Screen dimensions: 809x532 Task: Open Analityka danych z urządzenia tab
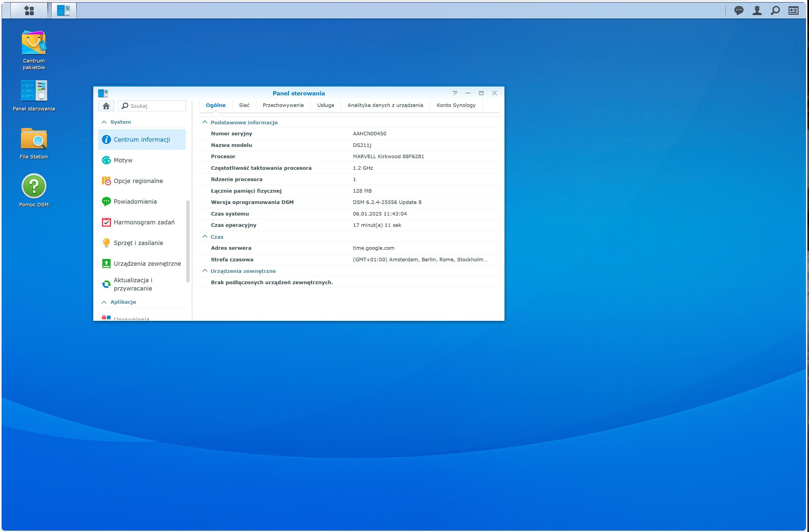pyautogui.click(x=385, y=105)
